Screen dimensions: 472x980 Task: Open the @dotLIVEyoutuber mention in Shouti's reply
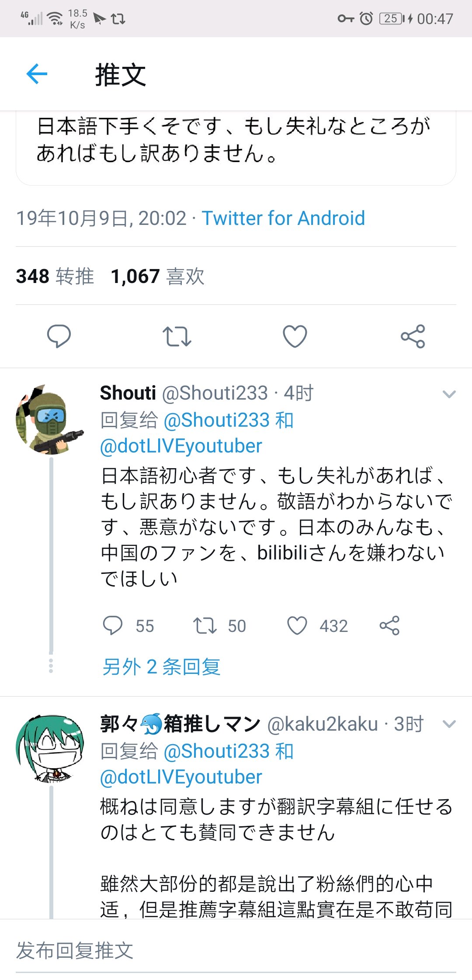point(181,446)
